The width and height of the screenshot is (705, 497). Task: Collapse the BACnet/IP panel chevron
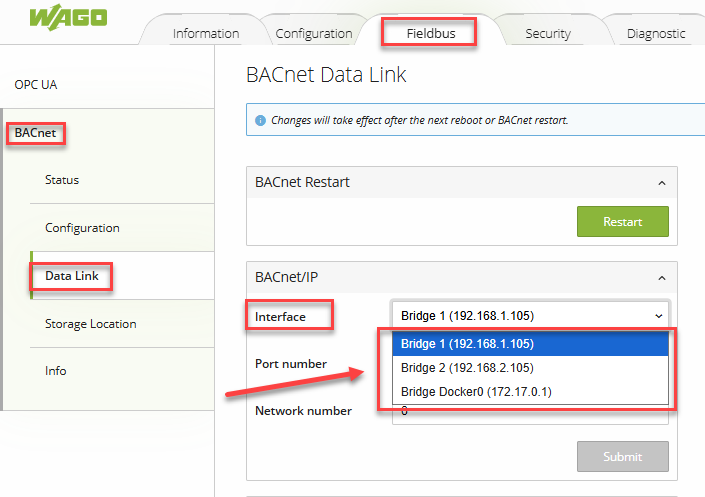point(662,278)
